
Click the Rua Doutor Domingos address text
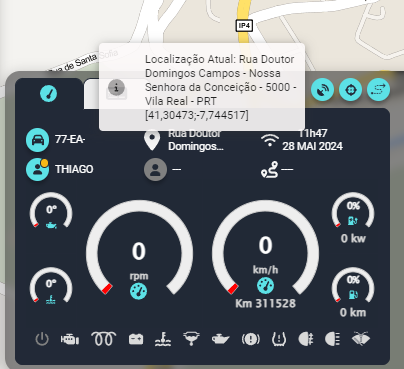(196, 140)
